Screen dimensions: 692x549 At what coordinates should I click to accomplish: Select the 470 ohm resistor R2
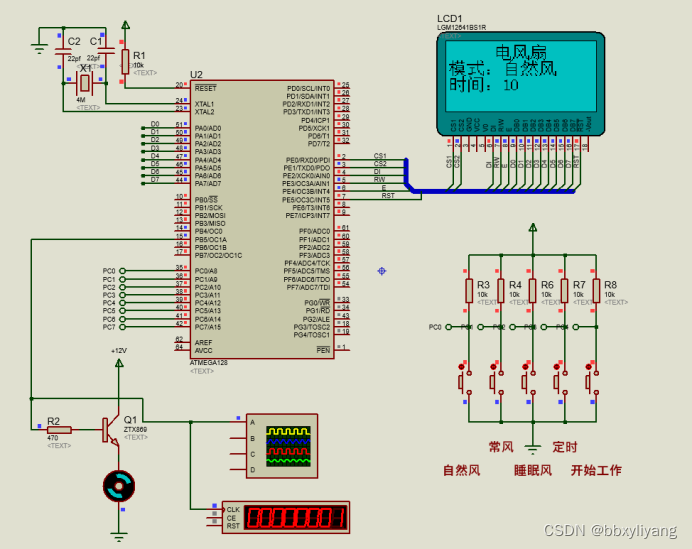click(59, 429)
